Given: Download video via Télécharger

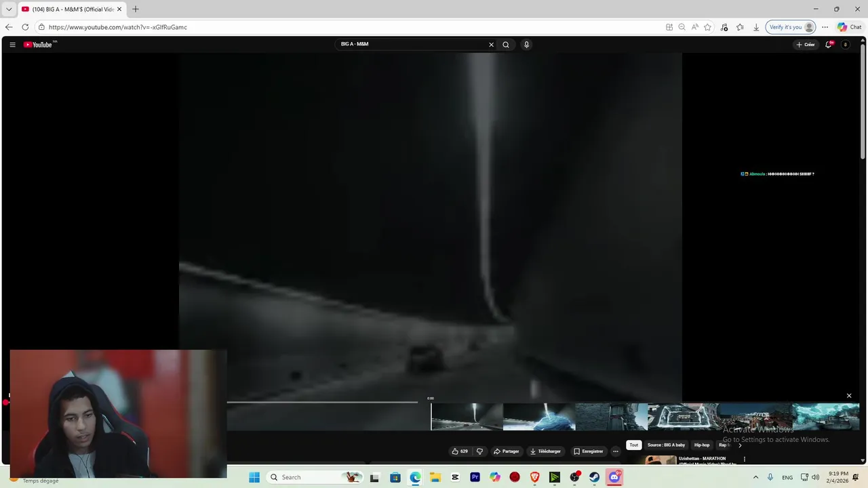Looking at the screenshot, I should [546, 451].
